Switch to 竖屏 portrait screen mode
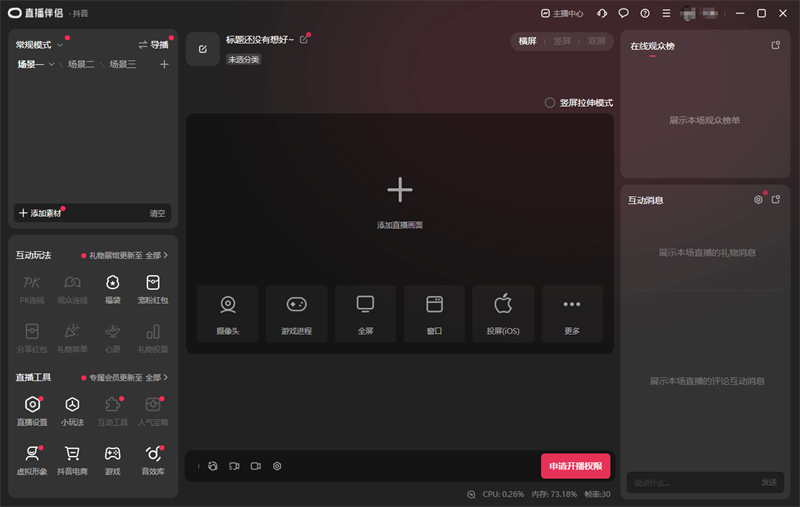 click(562, 41)
